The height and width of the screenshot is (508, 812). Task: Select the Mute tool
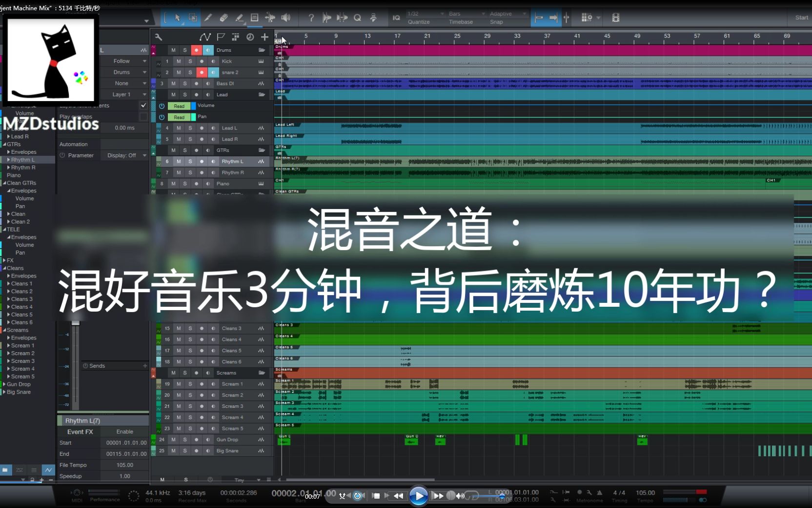[x=254, y=18]
